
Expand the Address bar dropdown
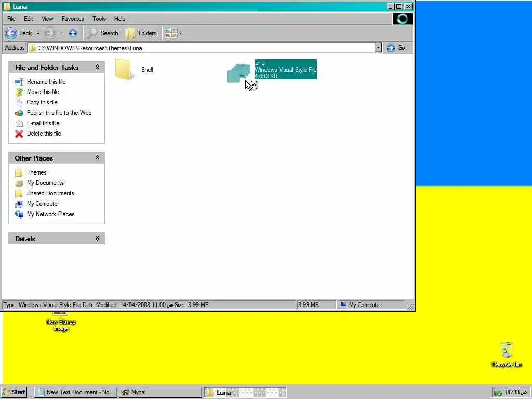[378, 48]
